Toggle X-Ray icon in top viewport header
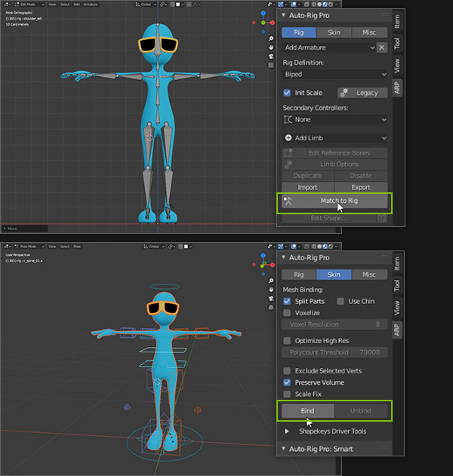Screen dimensions: 453x476 [307, 5]
